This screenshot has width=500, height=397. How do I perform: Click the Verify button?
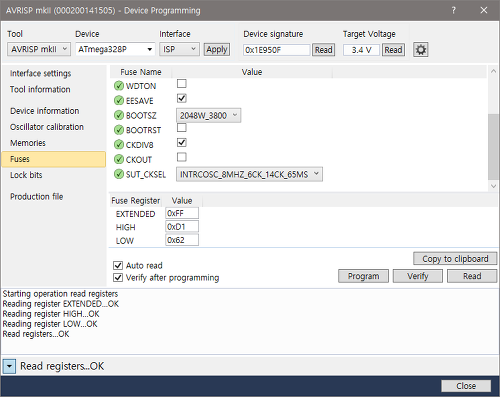[418, 276]
